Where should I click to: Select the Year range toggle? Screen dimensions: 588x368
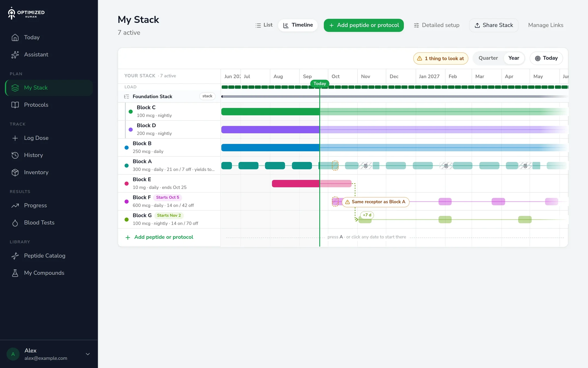coord(514,58)
